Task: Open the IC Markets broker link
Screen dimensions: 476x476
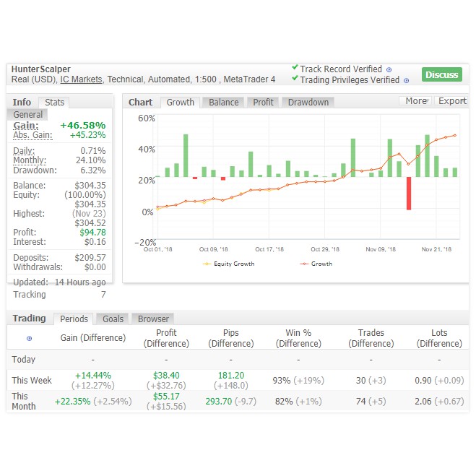Action: (x=81, y=79)
